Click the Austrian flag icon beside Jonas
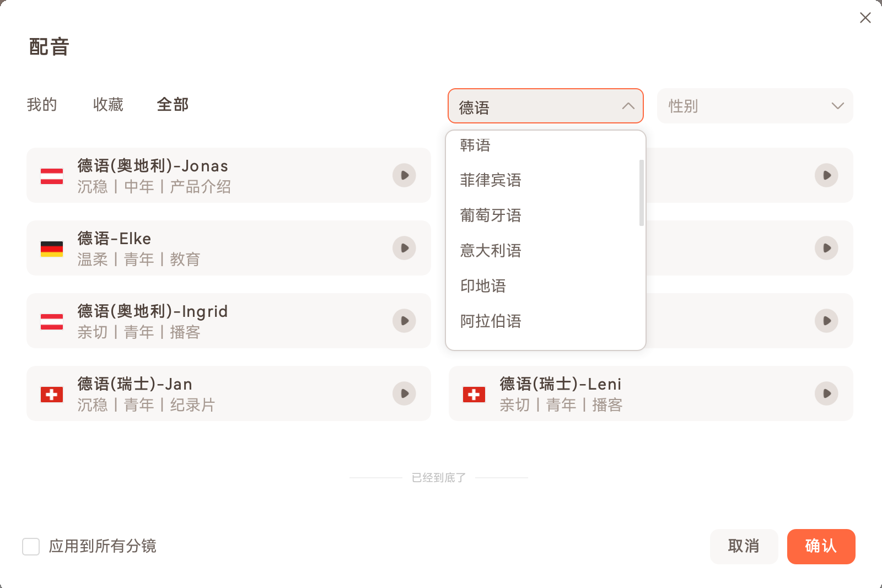This screenshot has height=588, width=882. pyautogui.click(x=52, y=176)
